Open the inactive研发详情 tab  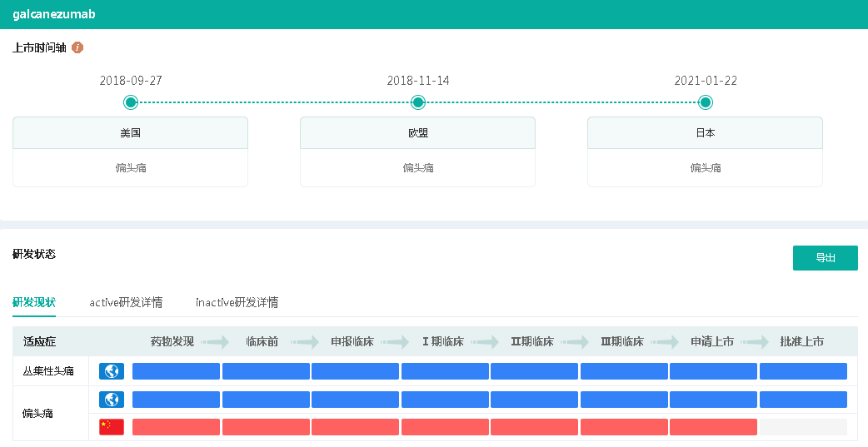tap(237, 302)
